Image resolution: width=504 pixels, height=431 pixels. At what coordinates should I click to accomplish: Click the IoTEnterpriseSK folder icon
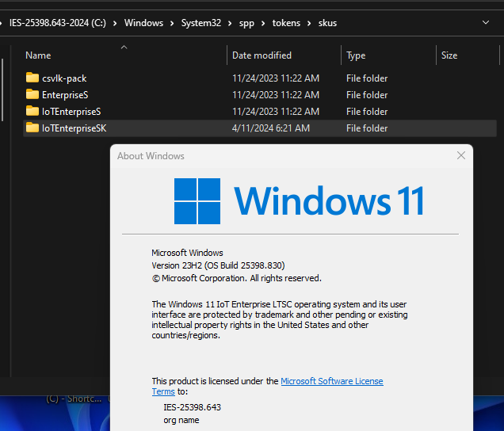(x=32, y=128)
